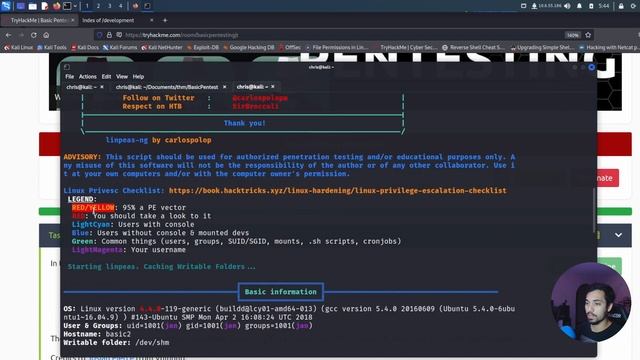Open Hacking with Netcat bookmark
Viewport: 640px width, 360px height.
[609, 47]
